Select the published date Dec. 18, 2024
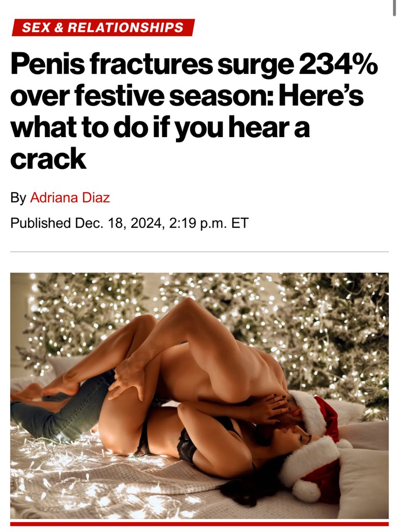This screenshot has height=532, width=399. [x=117, y=223]
